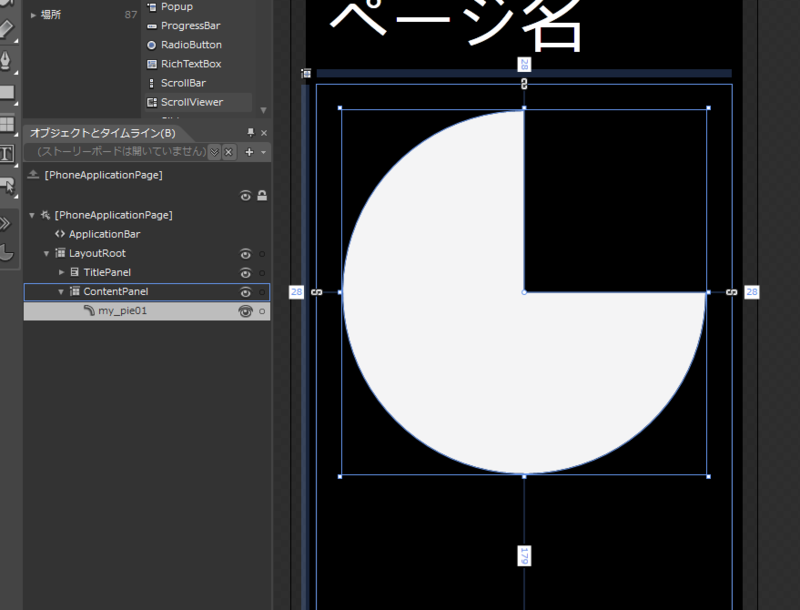
Task: Hide the TitlePanel element
Action: [x=245, y=273]
